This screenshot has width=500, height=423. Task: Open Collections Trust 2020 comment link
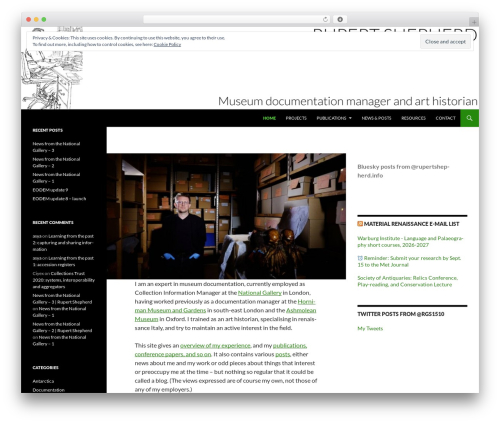64,280
